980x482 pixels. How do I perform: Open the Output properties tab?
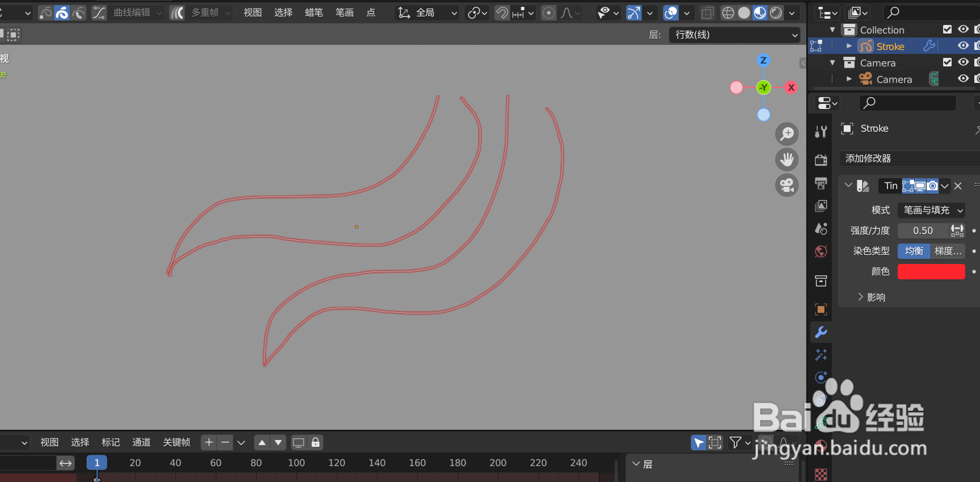click(821, 183)
